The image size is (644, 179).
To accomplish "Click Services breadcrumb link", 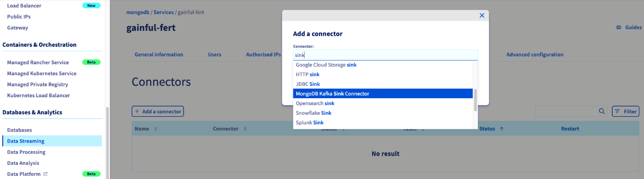I will coord(163,12).
